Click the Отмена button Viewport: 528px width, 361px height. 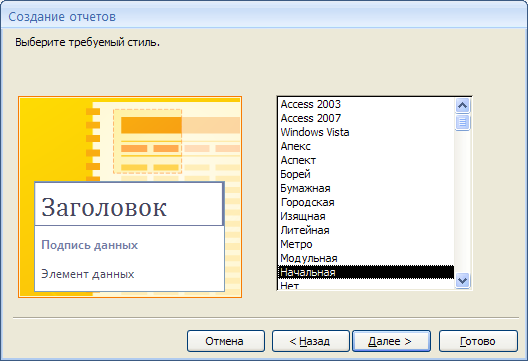(226, 341)
